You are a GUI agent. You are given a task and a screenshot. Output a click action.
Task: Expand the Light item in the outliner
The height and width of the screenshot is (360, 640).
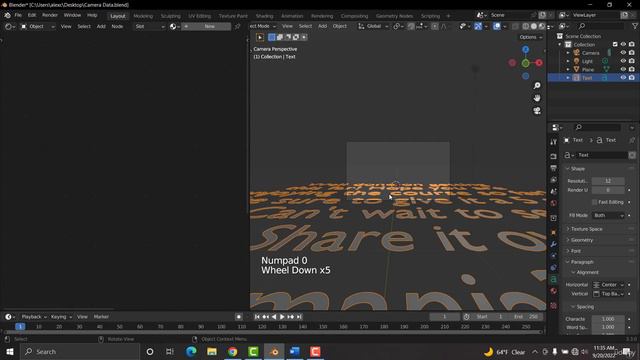pos(568,61)
